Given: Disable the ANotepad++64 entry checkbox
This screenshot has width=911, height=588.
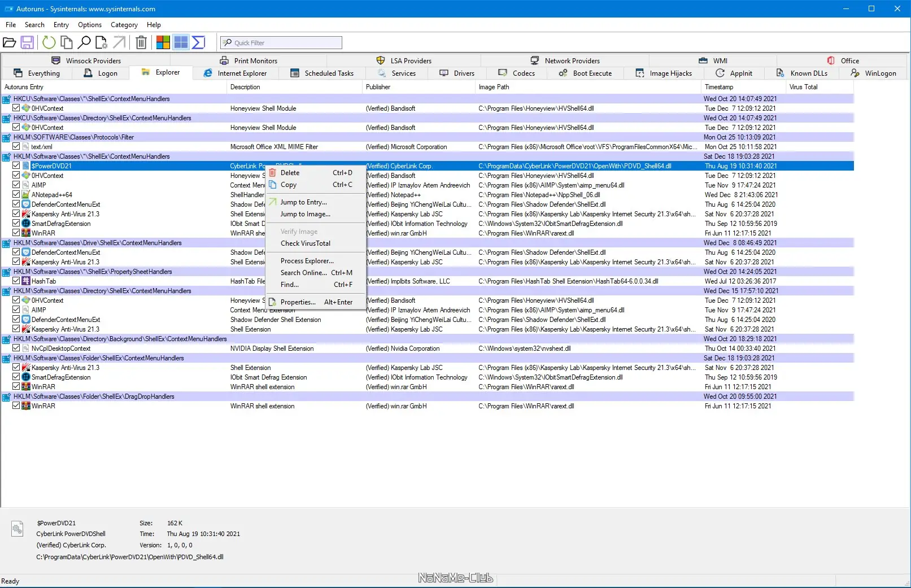Looking at the screenshot, I should tap(16, 195).
